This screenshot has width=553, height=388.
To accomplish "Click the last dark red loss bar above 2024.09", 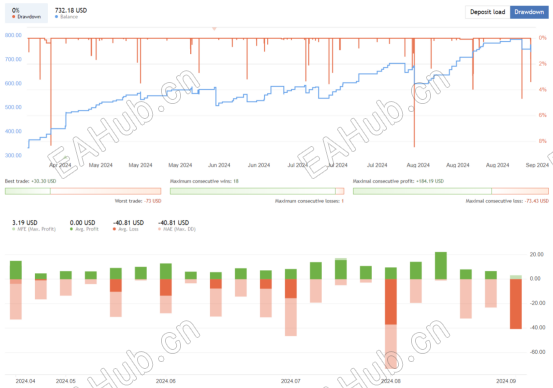I will pos(516,304).
